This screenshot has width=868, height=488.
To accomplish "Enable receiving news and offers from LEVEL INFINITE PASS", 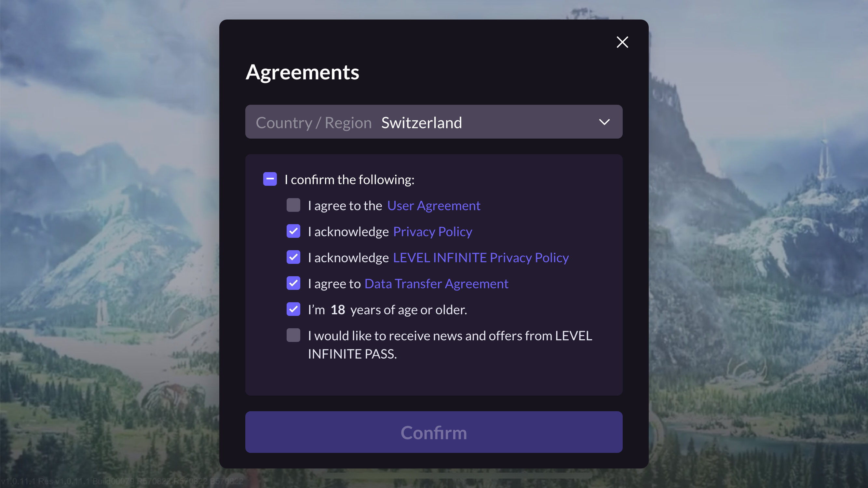I will pos(293,335).
